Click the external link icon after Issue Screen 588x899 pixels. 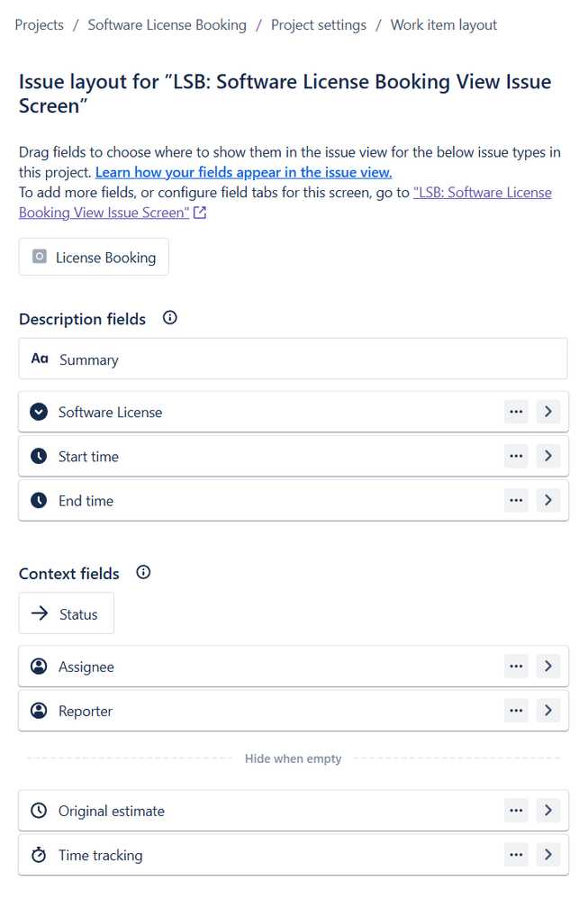(x=199, y=213)
